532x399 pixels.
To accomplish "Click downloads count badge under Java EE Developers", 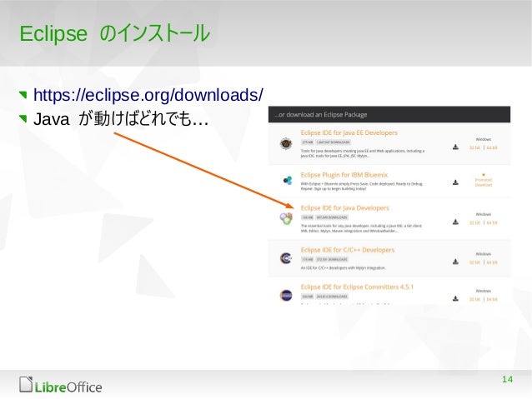I will [x=333, y=142].
